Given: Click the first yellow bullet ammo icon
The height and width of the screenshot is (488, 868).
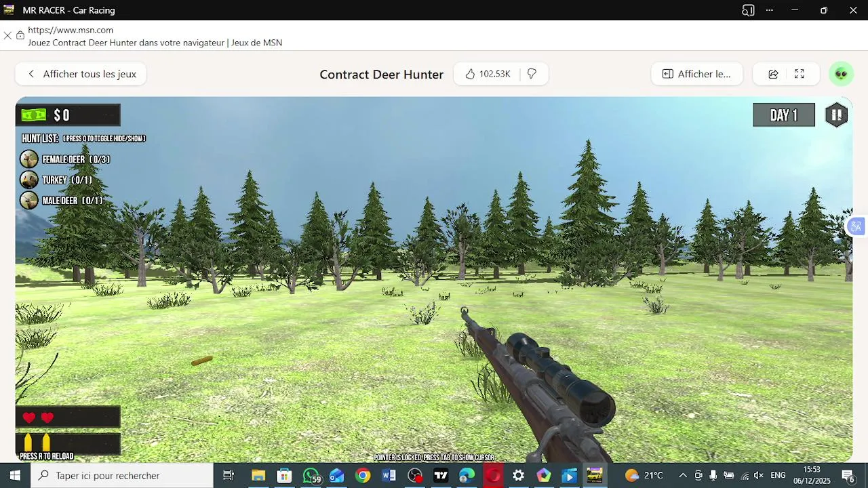Looking at the screenshot, I should (x=28, y=443).
